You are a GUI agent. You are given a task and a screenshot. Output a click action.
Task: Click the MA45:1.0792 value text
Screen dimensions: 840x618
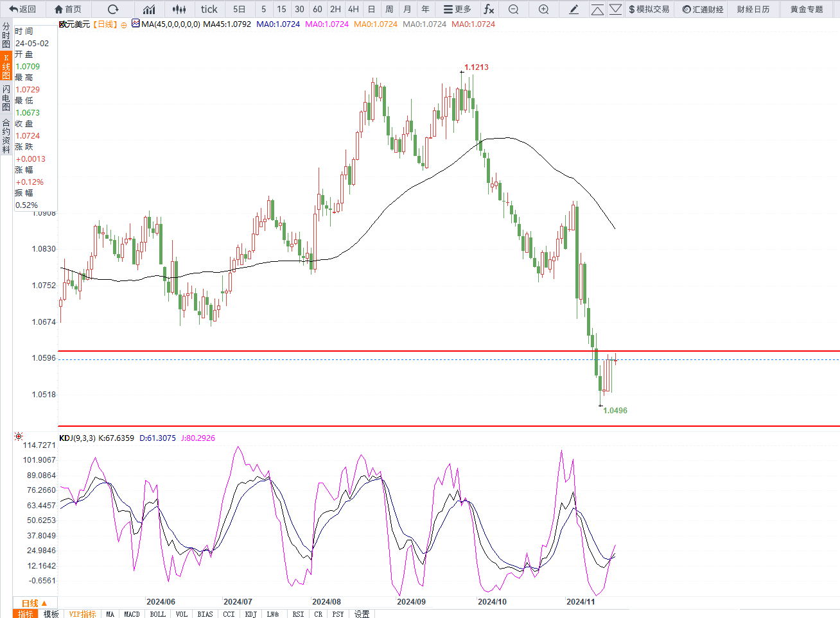point(227,24)
